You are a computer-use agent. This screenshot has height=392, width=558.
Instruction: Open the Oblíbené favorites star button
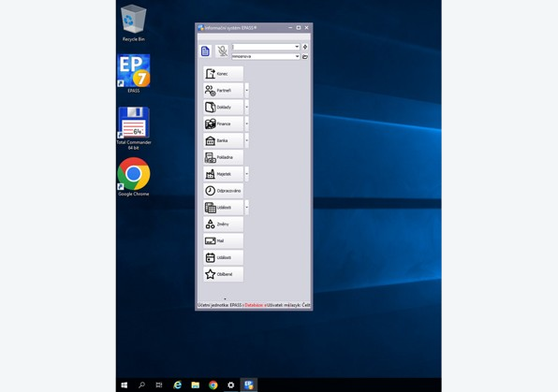click(x=223, y=274)
